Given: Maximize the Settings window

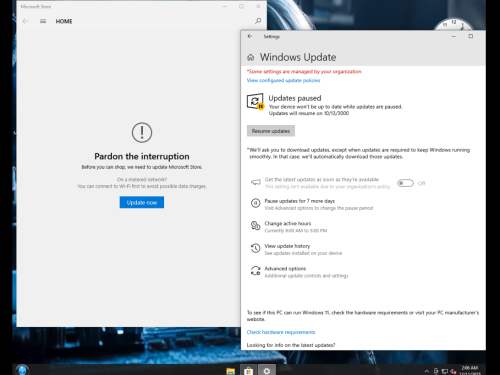Looking at the screenshot, I should [471, 36].
